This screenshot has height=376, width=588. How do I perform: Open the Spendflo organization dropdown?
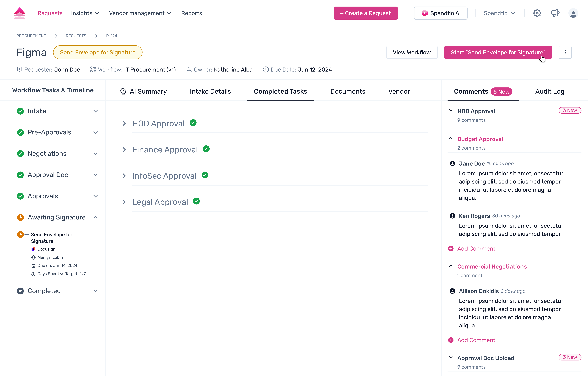pos(499,13)
